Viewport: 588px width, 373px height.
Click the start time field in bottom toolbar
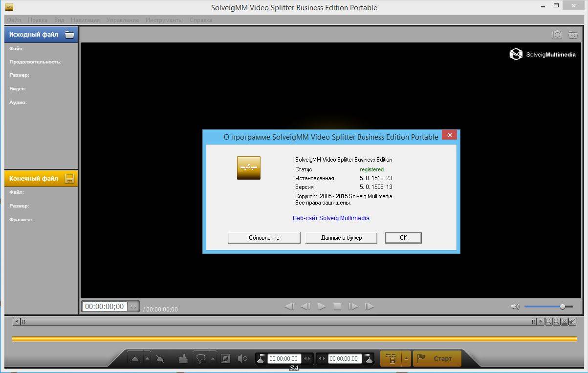(284, 359)
